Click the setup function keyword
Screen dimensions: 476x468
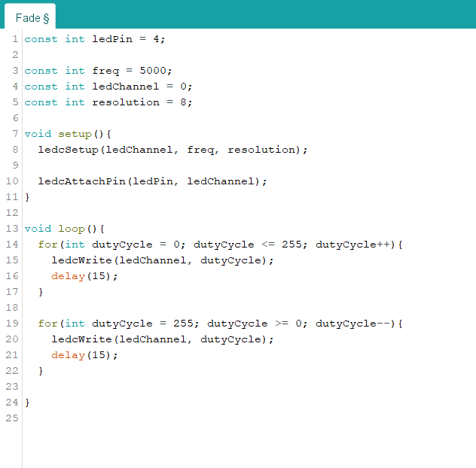point(75,134)
